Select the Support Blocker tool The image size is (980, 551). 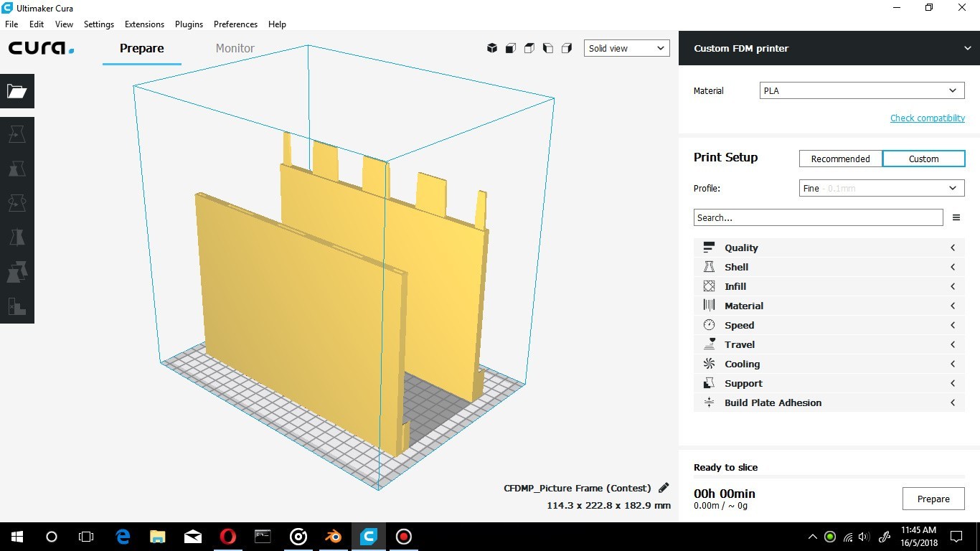pyautogui.click(x=17, y=306)
